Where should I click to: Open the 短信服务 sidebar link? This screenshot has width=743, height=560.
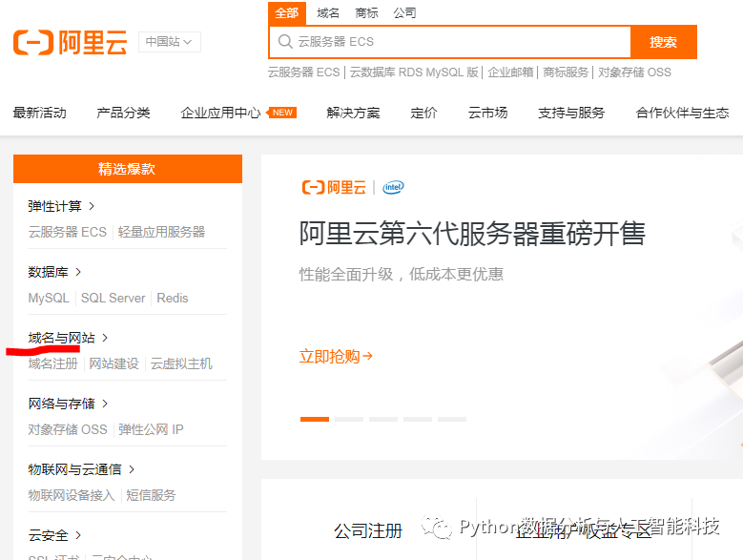click(151, 495)
